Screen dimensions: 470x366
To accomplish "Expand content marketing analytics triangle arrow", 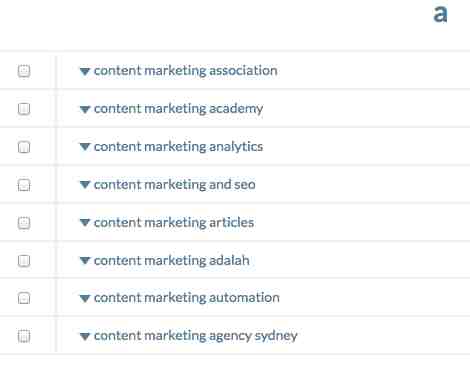I will tap(85, 147).
